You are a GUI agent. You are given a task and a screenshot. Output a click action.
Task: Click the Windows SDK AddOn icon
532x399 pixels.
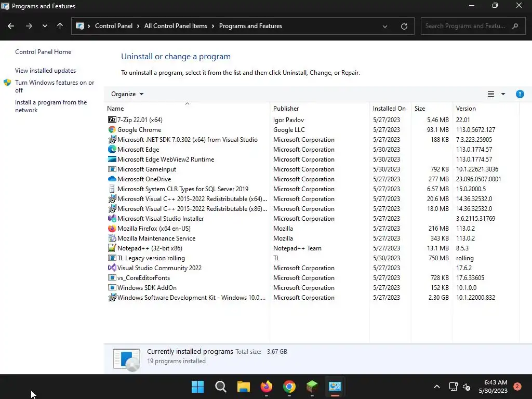(x=112, y=287)
